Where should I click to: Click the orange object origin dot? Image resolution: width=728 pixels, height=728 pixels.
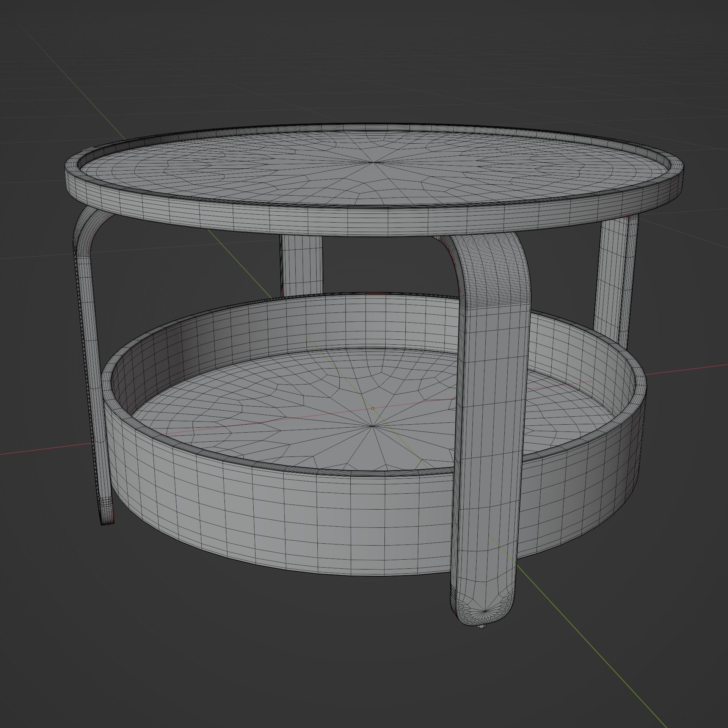click(x=372, y=408)
